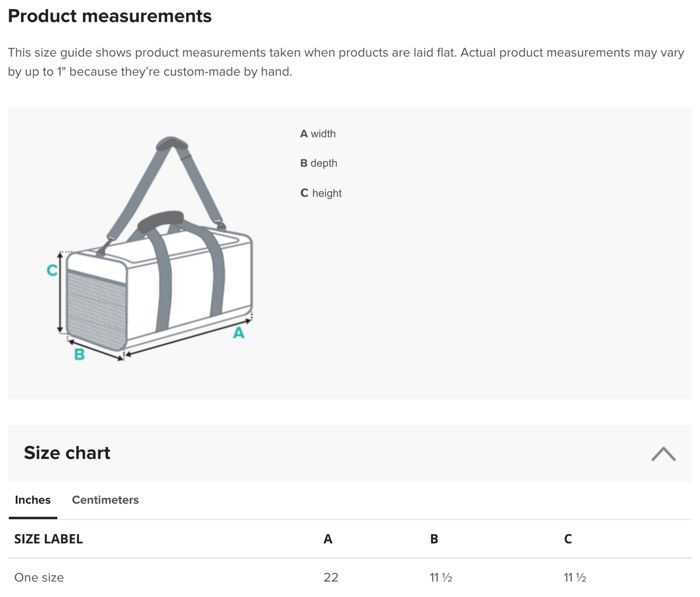Screen dimensions: 700x597
Task: Click the height arrow beside label C
Action: [x=61, y=293]
